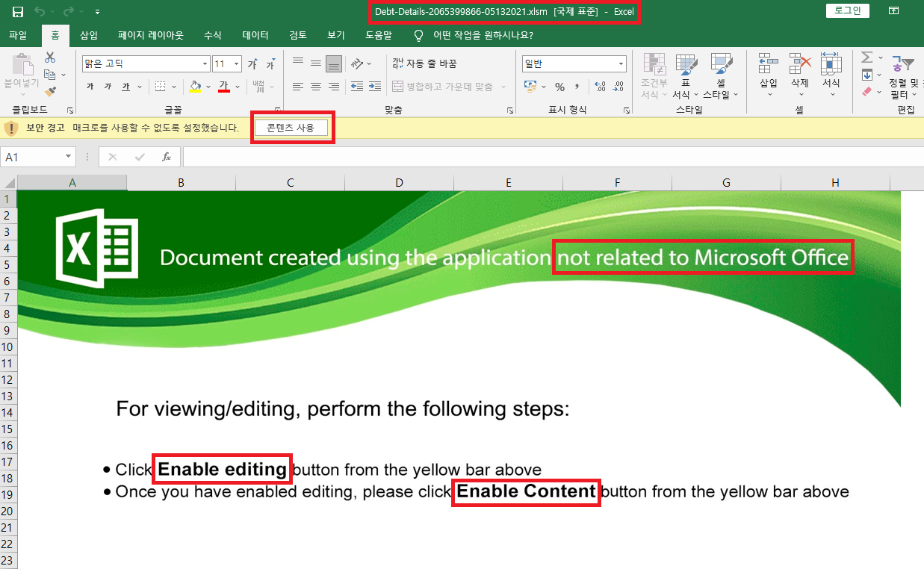
Task: Expand the fill color dropdown arrow
Action: (x=208, y=87)
